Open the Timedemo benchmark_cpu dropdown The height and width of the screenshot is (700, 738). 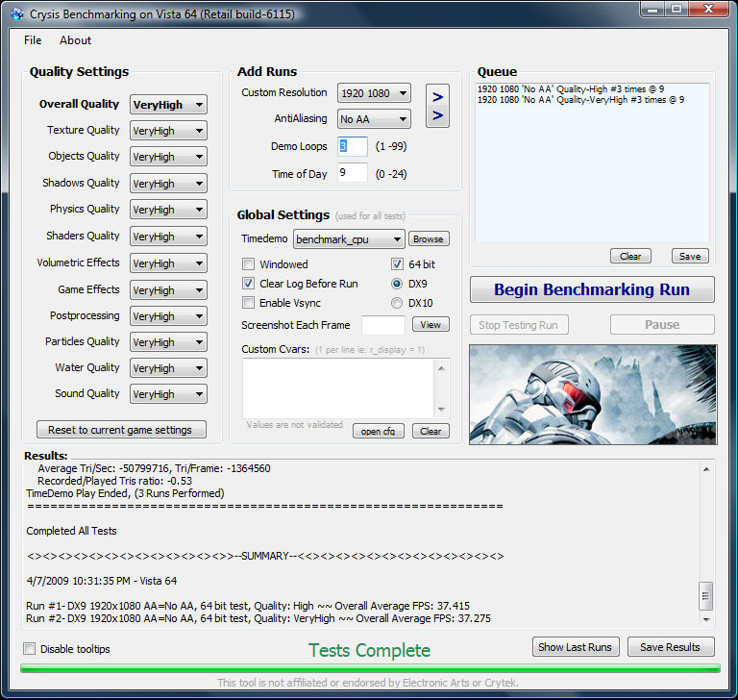tap(349, 239)
